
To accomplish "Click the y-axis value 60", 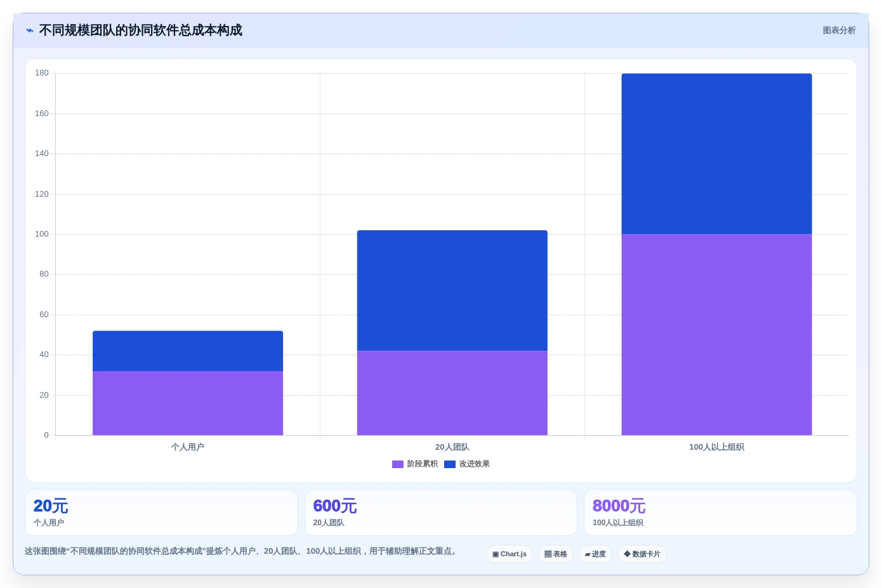I will click(44, 315).
